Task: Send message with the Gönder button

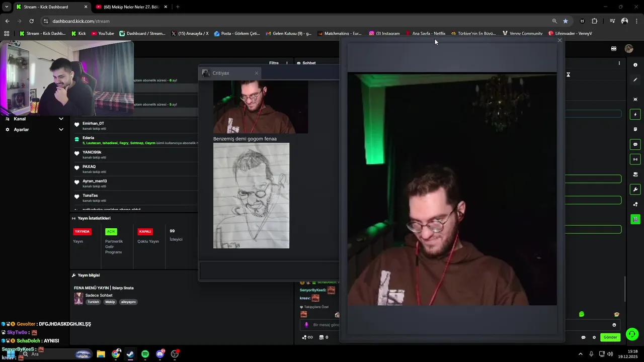Action: pos(610,337)
